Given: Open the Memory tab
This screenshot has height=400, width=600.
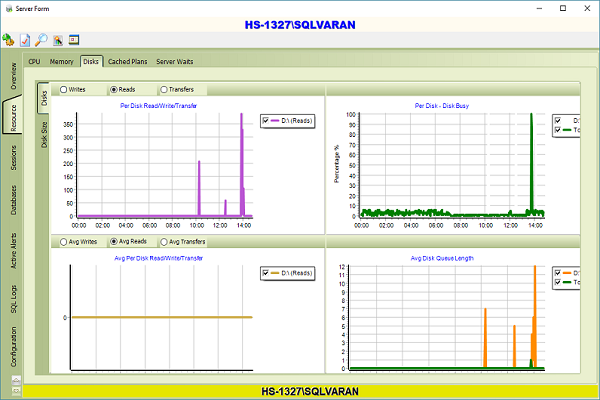Looking at the screenshot, I should (61, 62).
